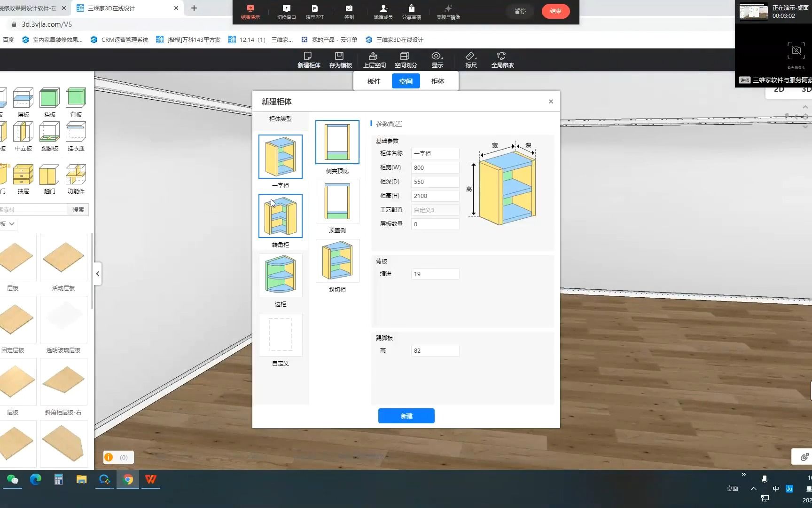Image resolution: width=812 pixels, height=508 pixels.
Task: Select the 挂衣通 hanging rod icon
Action: pos(76,133)
